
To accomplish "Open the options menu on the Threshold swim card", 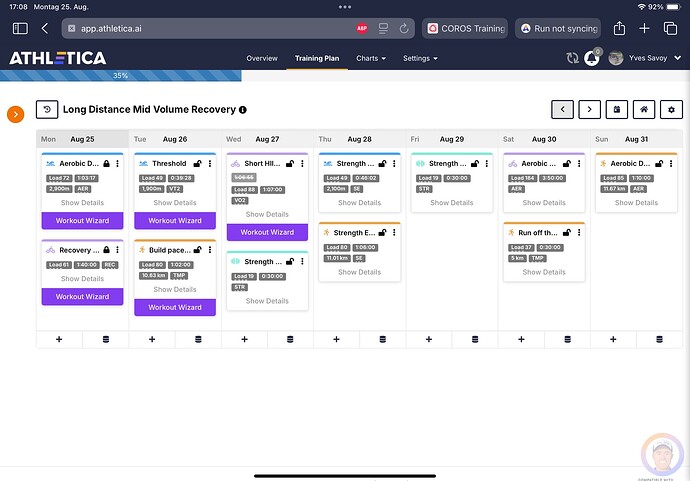I will tap(210, 163).
